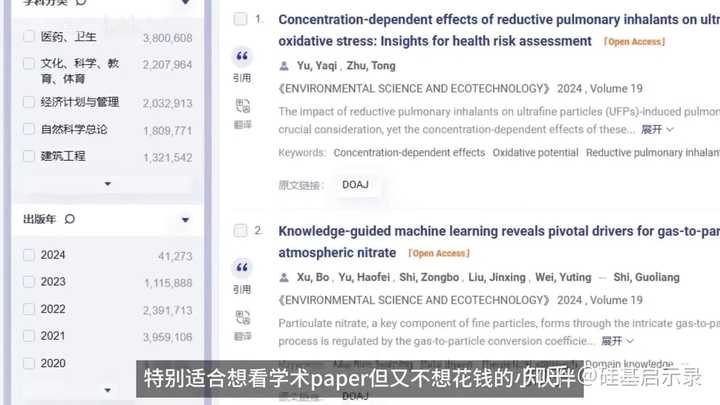Select the checkbox for result 1
The width and height of the screenshot is (720, 405).
click(x=240, y=19)
